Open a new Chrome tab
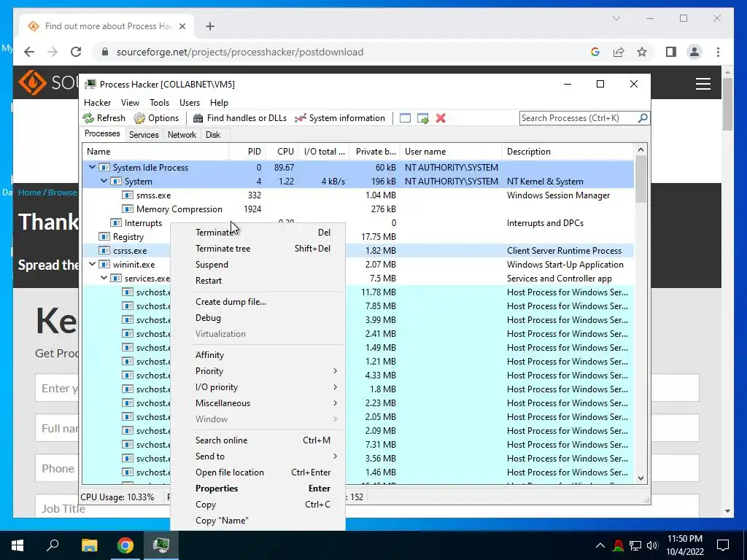This screenshot has width=747, height=560. pos(210,26)
